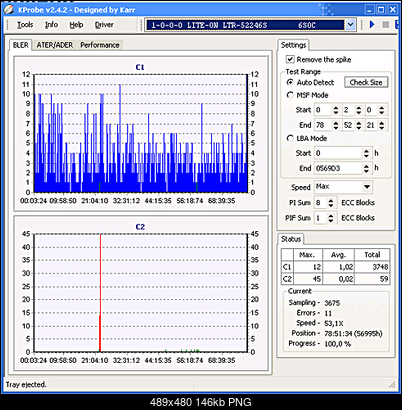The width and height of the screenshot is (402, 410).
Task: Click the Speed 53,1X readout
Action: [x=334, y=323]
